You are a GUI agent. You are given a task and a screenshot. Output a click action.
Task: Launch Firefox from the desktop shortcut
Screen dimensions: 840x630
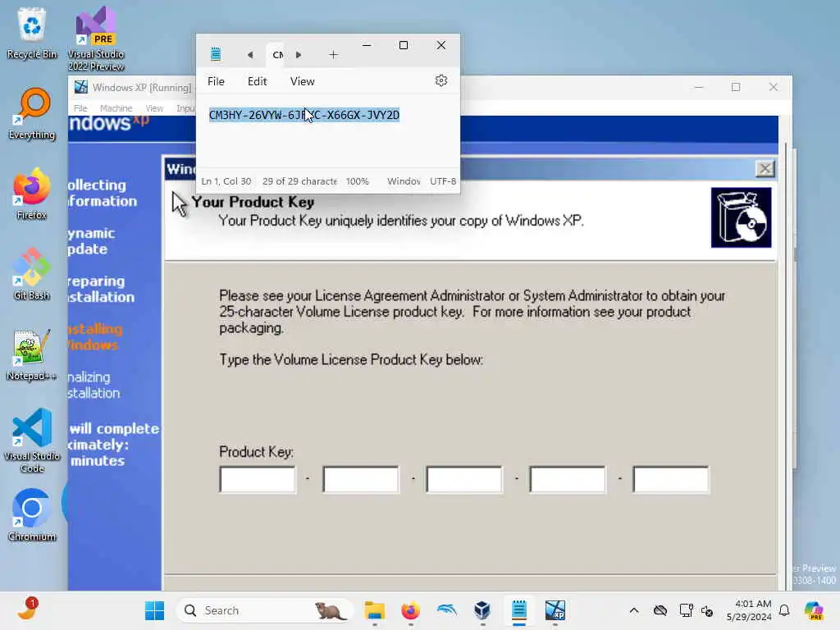tap(32, 194)
